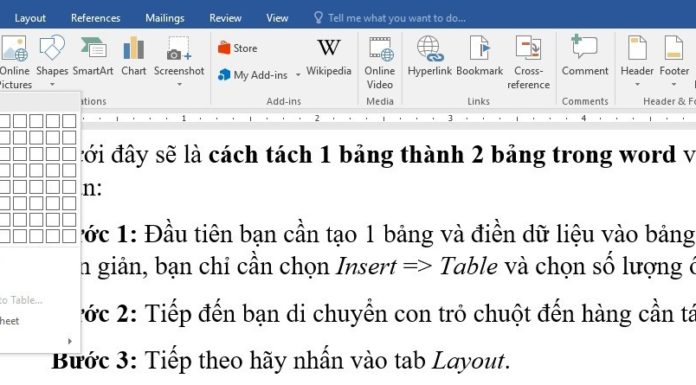The width and height of the screenshot is (696, 385).
Task: Open the Shapes gallery icon
Action: pyautogui.click(x=52, y=48)
